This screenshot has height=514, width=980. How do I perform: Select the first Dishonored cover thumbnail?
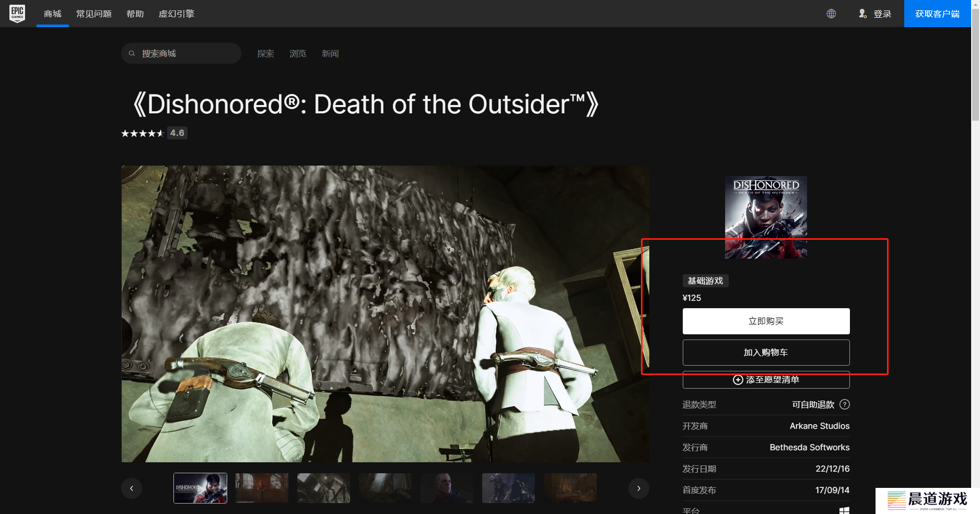200,488
